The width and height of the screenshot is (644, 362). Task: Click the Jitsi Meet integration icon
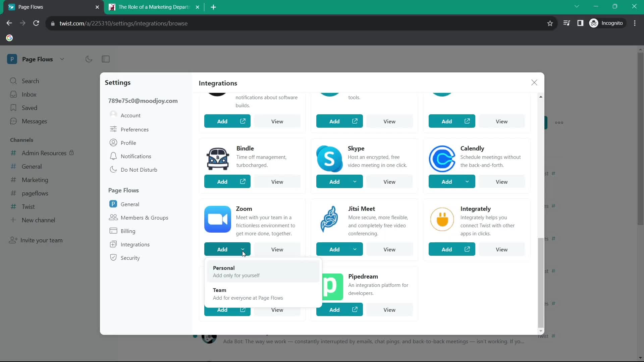coord(329,219)
